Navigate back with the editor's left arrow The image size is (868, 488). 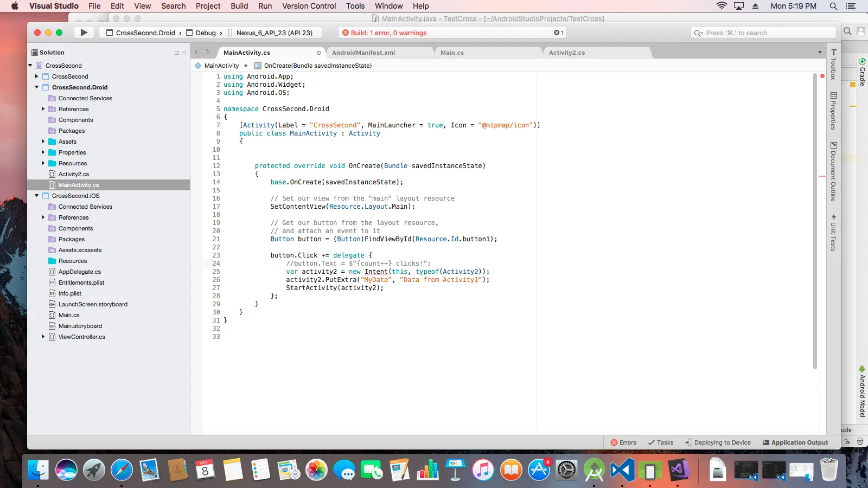(196, 52)
